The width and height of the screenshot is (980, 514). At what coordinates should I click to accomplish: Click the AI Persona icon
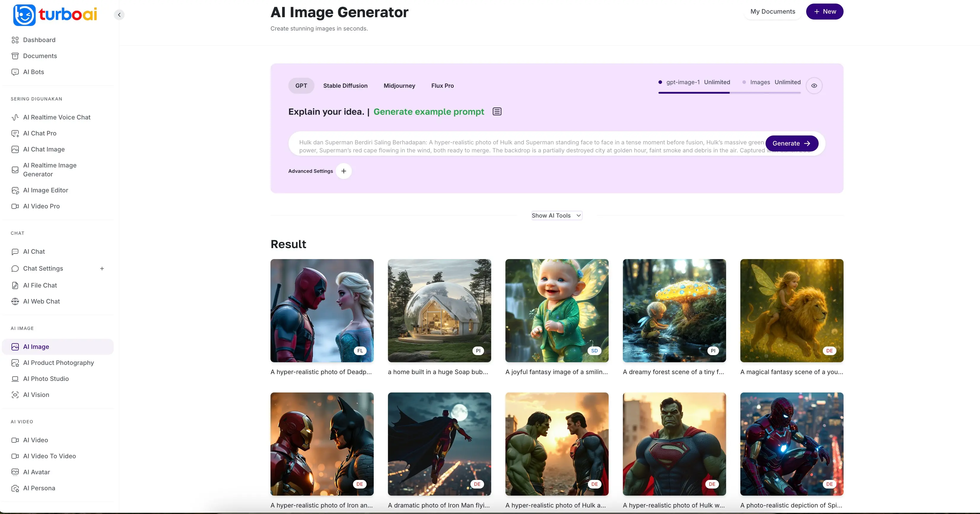(15, 488)
